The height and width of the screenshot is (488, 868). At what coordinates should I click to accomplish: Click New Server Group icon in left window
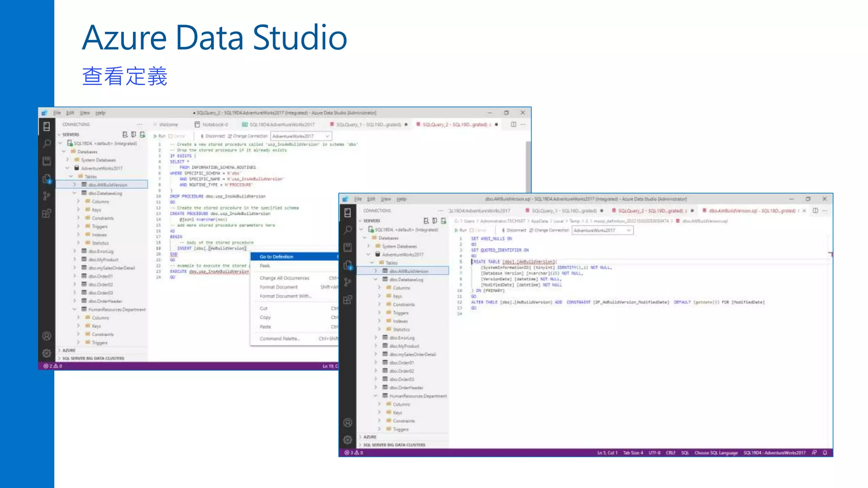[x=134, y=135]
